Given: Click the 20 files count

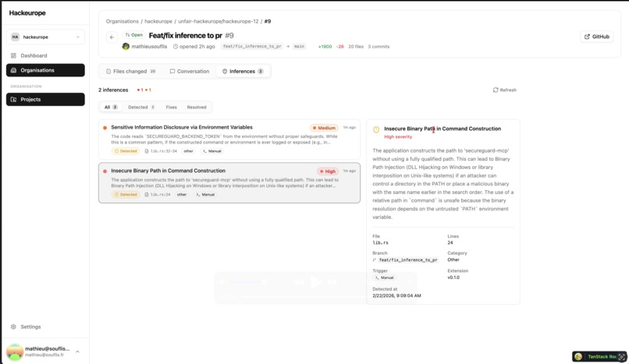Looking at the screenshot, I should point(356,47).
